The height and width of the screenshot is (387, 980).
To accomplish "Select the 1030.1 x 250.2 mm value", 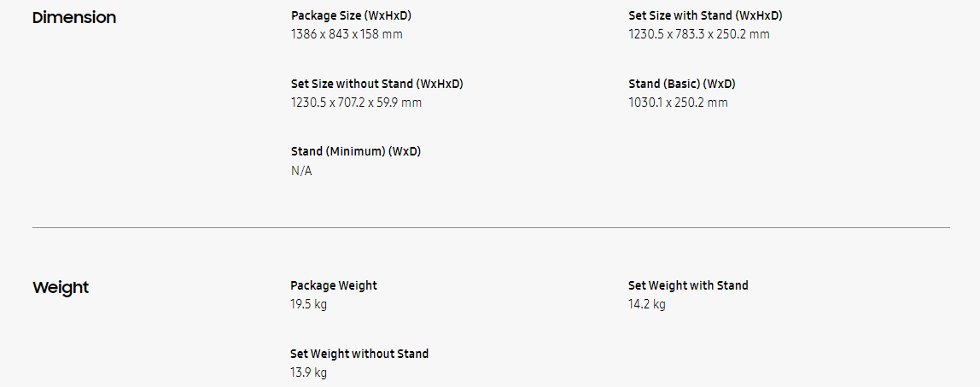I will (679, 103).
